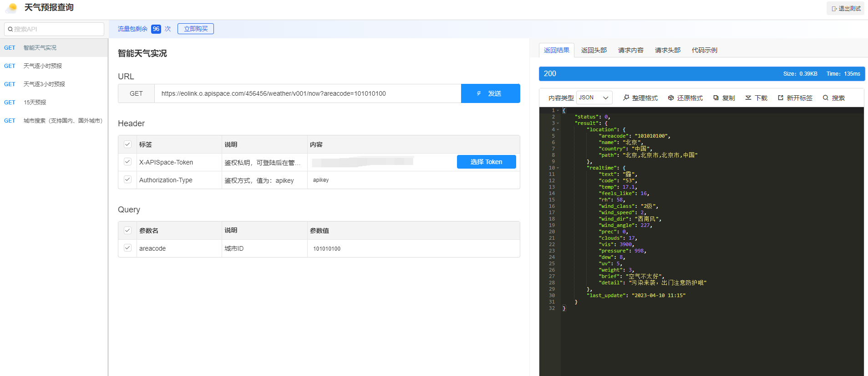Click the restore format (还原格式) icon
Image resolution: width=868 pixels, height=376 pixels.
pos(671,98)
